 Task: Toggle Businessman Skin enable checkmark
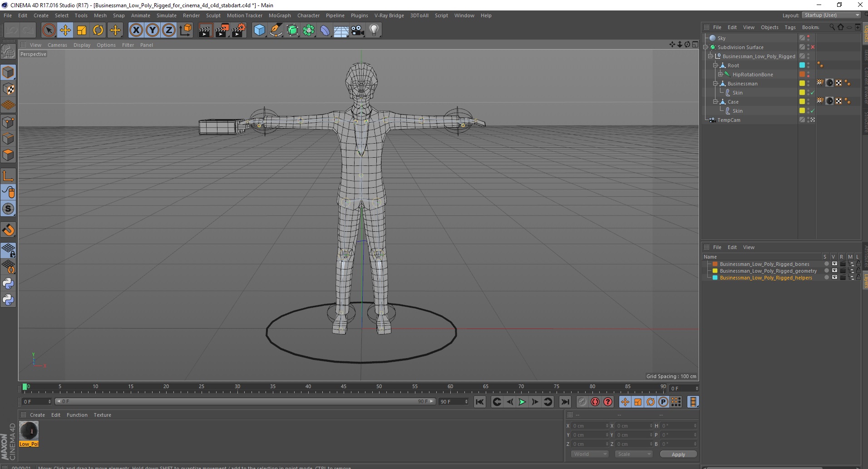[813, 93]
